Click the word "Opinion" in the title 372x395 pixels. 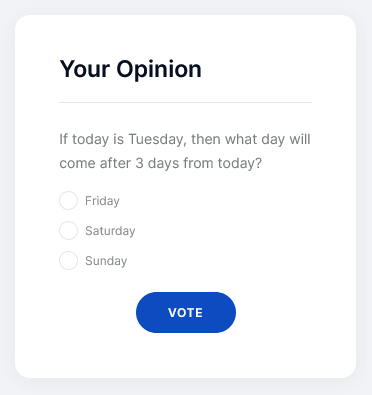tap(159, 70)
